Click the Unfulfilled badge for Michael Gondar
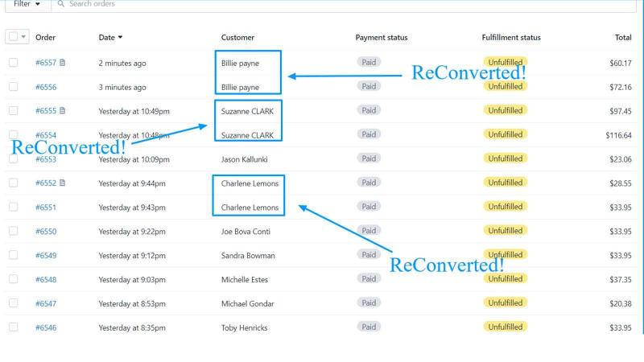 pyautogui.click(x=506, y=303)
